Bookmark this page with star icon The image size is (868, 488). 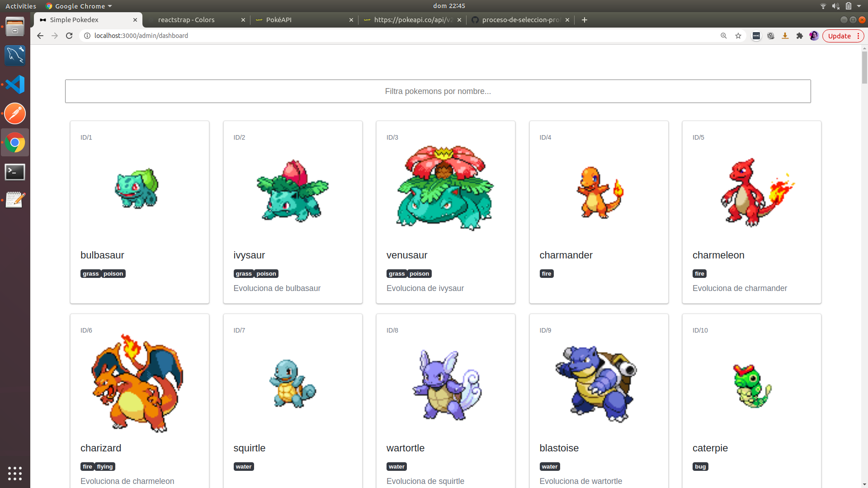[738, 36]
